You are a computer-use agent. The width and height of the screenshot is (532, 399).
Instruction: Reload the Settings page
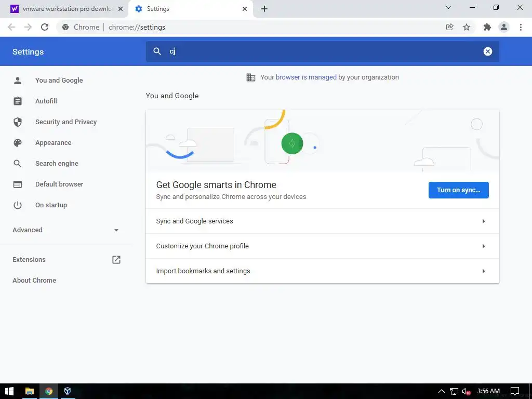[x=45, y=27]
